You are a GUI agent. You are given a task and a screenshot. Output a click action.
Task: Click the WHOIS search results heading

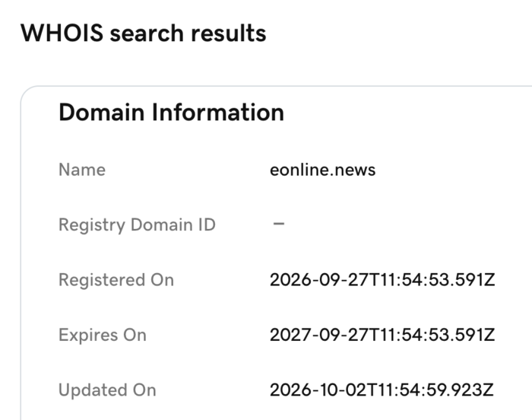(x=143, y=33)
